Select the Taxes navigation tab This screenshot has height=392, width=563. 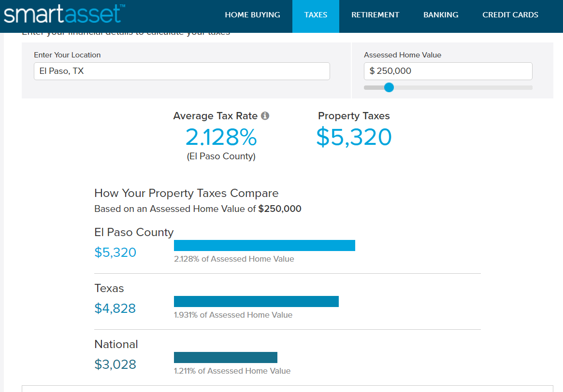316,15
